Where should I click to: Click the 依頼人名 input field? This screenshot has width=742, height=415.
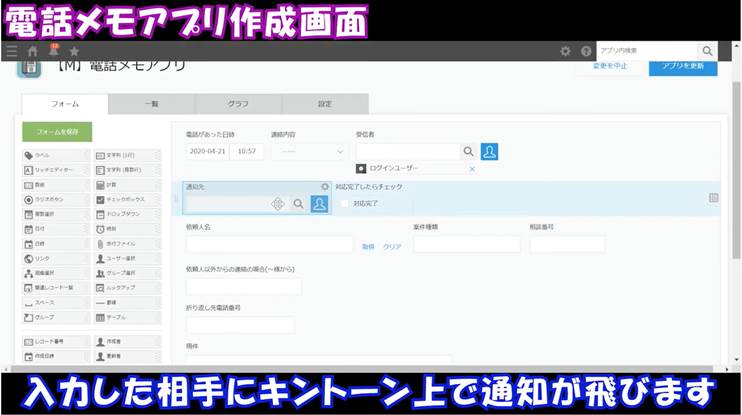click(269, 244)
